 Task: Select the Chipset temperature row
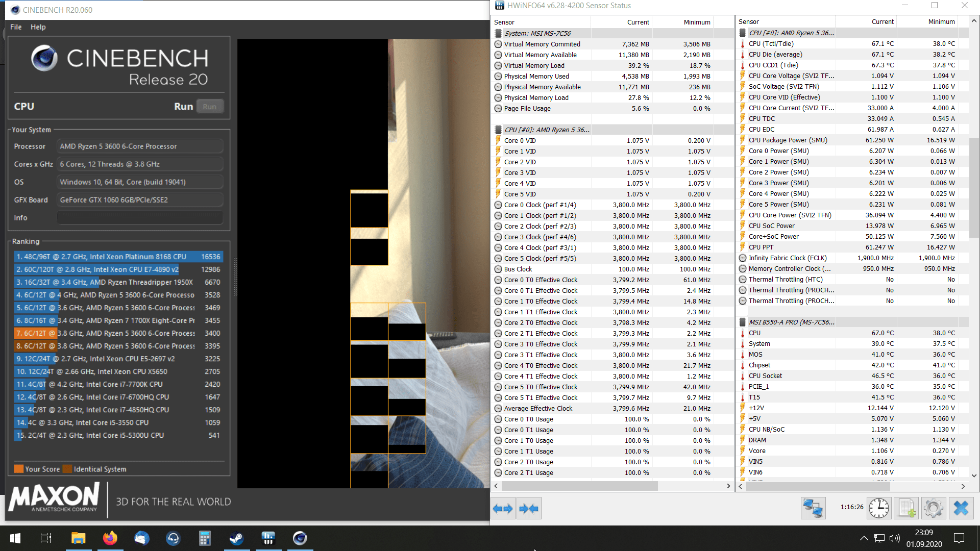pyautogui.click(x=852, y=365)
